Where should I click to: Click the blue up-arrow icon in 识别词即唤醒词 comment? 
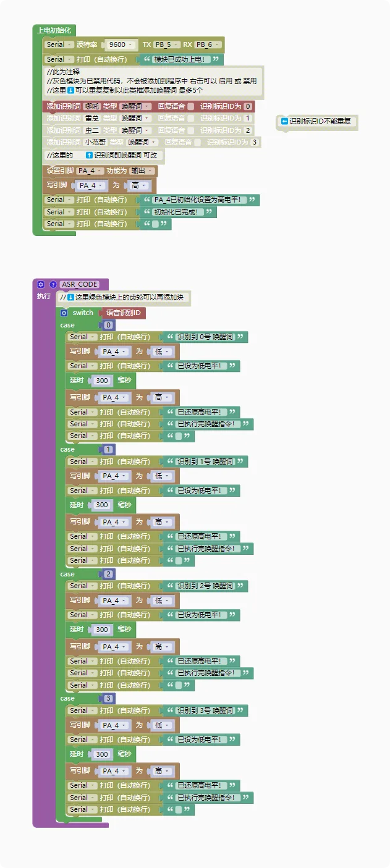89,155
